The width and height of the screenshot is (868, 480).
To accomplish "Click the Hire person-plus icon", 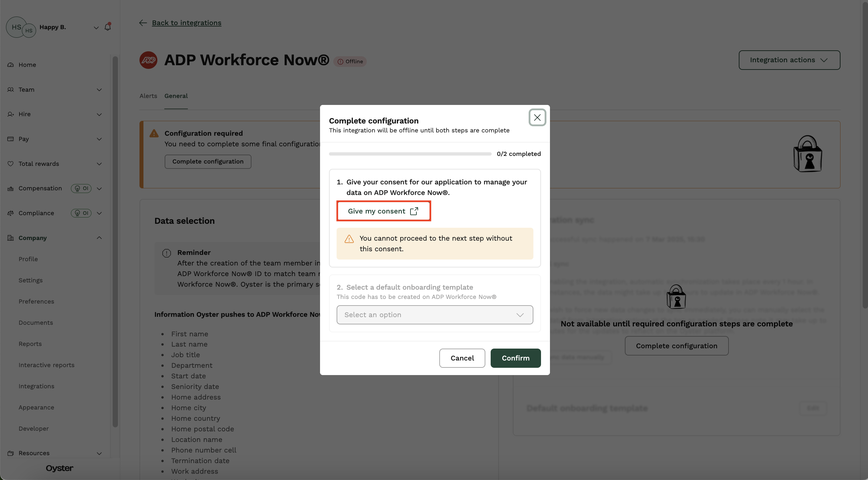I will pyautogui.click(x=11, y=114).
